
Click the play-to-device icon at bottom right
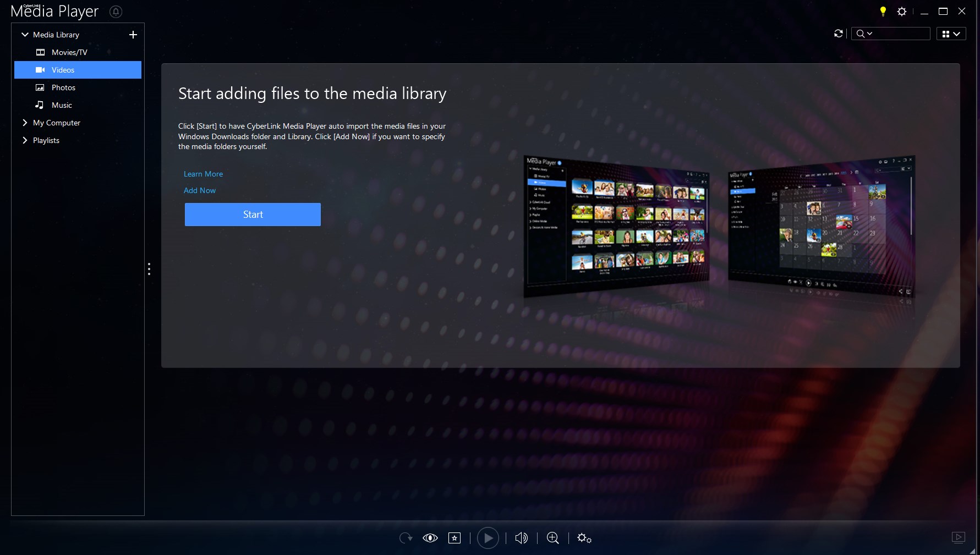coord(960,538)
